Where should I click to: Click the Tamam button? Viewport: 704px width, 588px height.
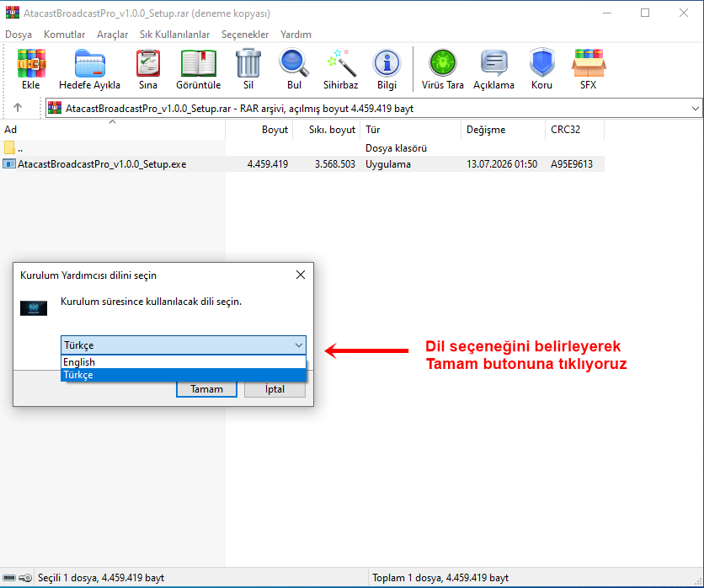pos(206,389)
